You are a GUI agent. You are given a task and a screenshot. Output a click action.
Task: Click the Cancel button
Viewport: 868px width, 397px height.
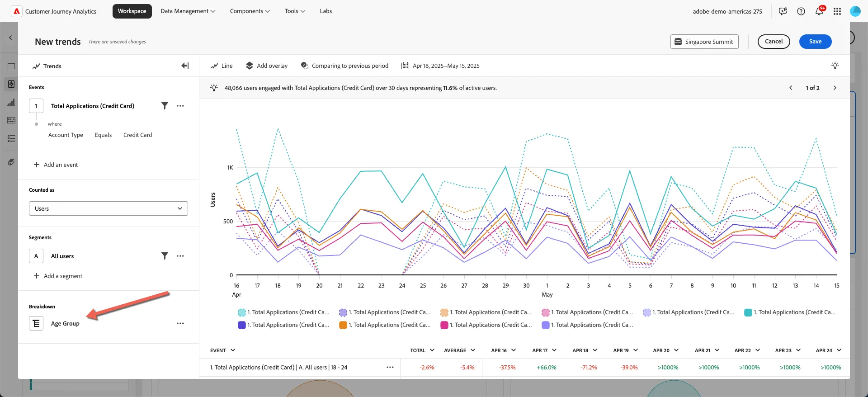pos(774,42)
